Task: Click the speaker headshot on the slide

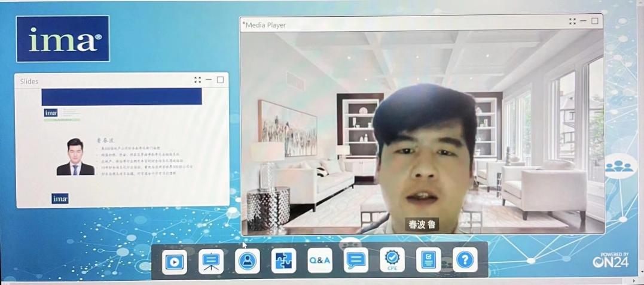Action: click(x=75, y=157)
